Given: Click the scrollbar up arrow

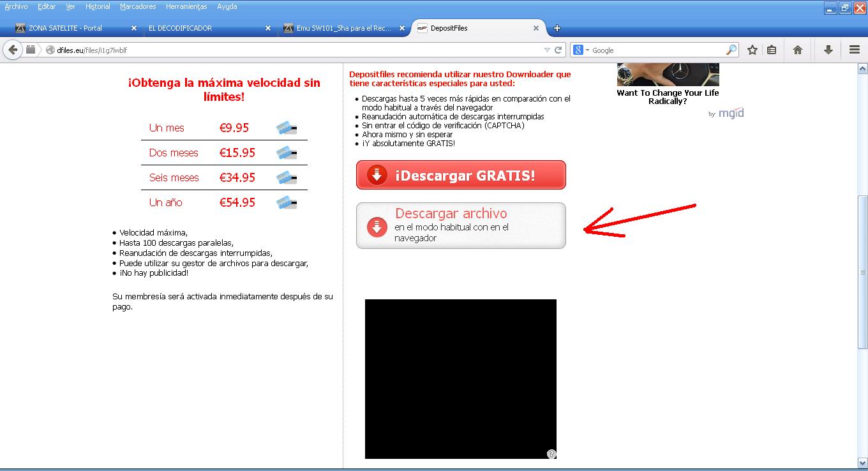Looking at the screenshot, I should click(862, 68).
